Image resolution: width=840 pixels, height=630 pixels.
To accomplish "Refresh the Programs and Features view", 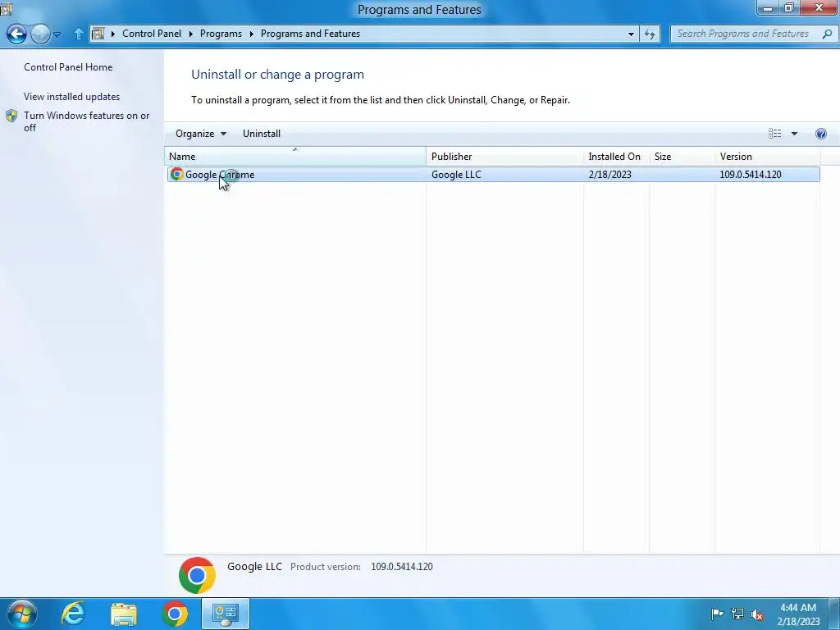I will tap(650, 34).
